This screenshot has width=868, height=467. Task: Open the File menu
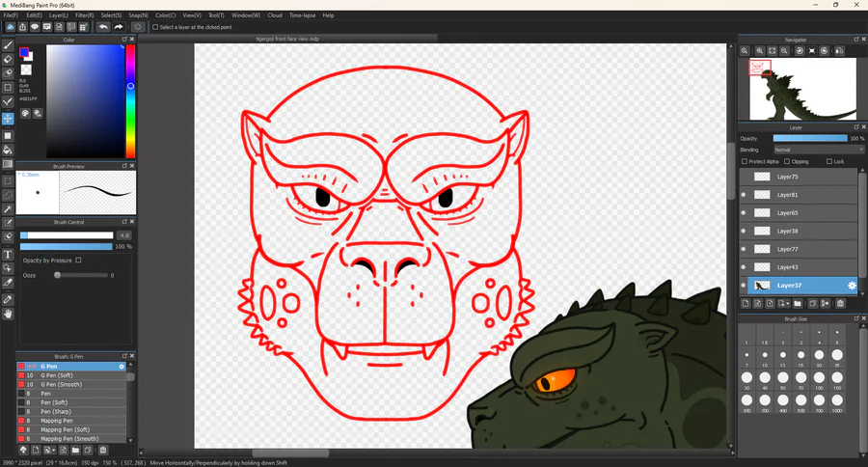11,15
